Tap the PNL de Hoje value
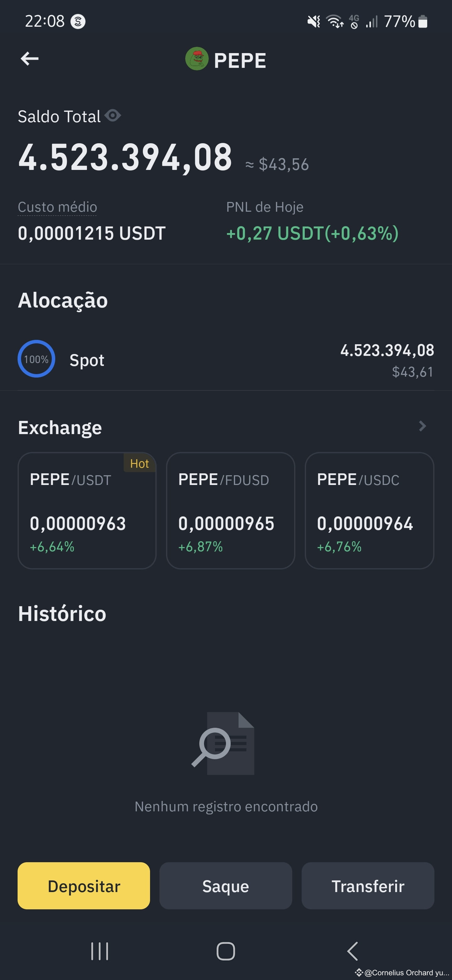Viewport: 452px width, 980px height. [312, 233]
